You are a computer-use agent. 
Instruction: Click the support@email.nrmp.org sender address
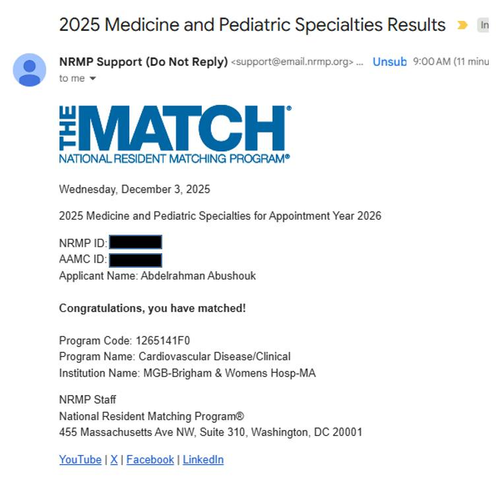[x=292, y=62]
